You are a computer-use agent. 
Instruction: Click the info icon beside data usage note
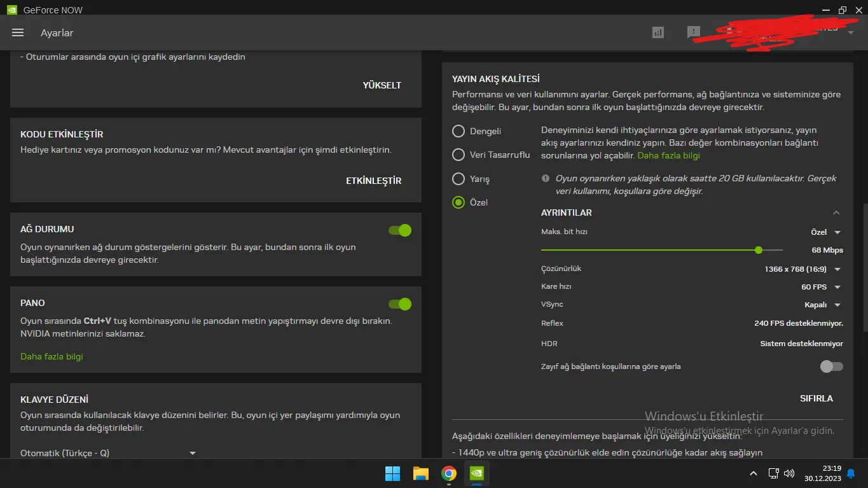(x=546, y=179)
